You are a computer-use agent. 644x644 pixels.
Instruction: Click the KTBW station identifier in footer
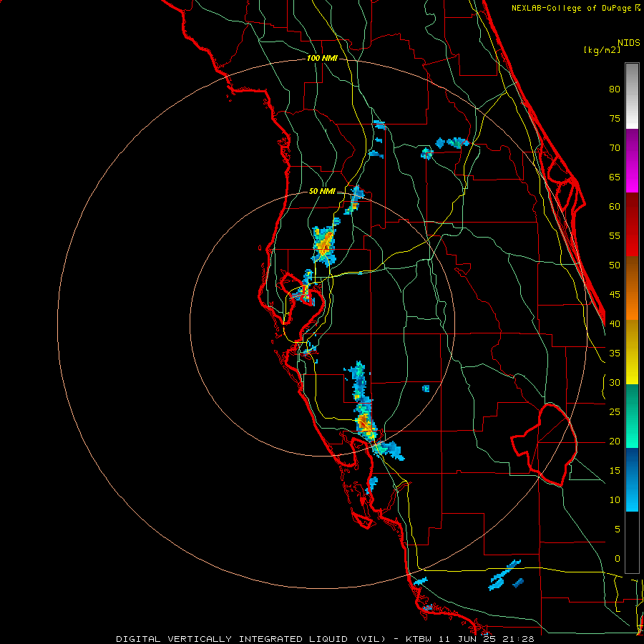coord(421,639)
